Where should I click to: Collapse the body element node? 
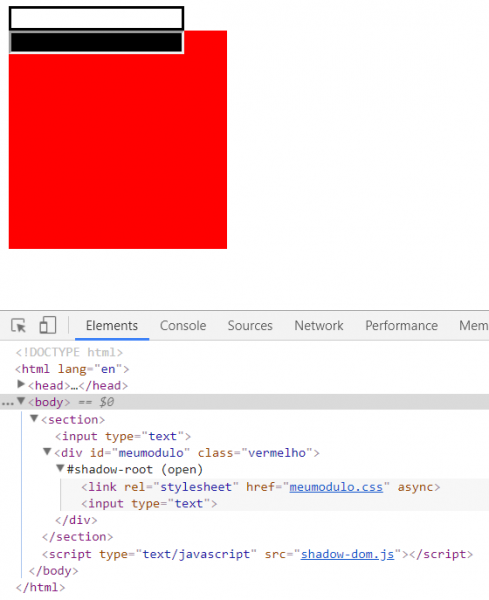pos(21,401)
